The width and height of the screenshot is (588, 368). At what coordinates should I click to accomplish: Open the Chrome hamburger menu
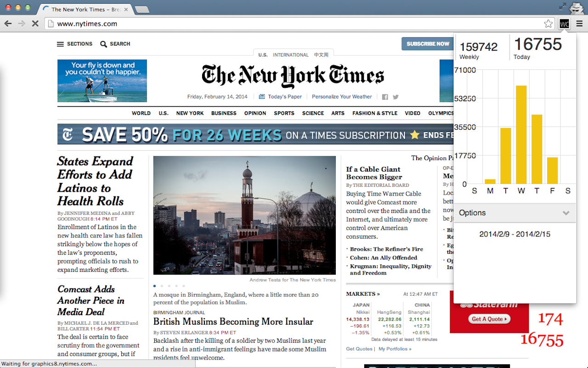tap(579, 24)
